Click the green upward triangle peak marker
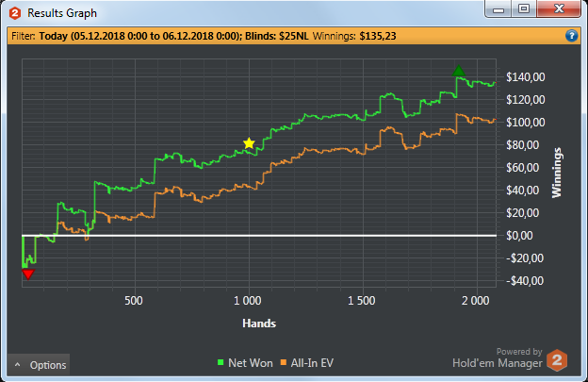 click(459, 71)
